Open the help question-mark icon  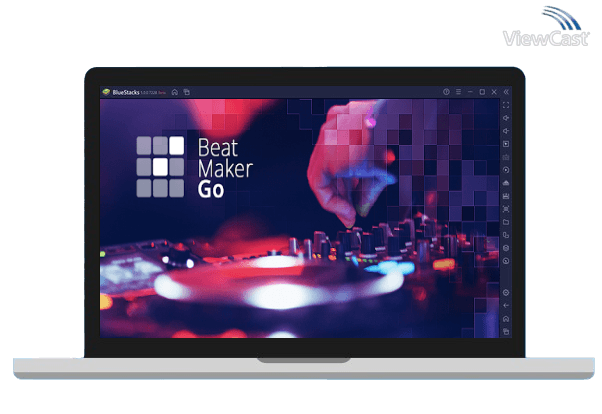(x=446, y=92)
